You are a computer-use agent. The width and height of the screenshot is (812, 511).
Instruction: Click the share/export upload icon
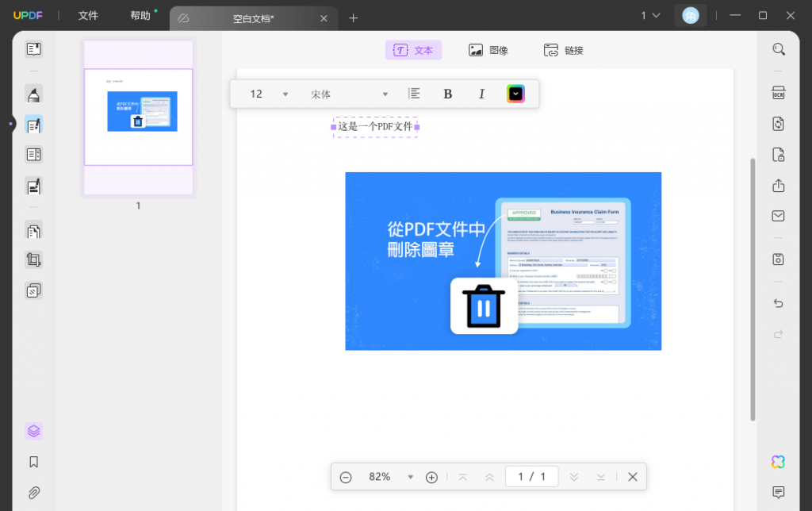click(x=779, y=185)
